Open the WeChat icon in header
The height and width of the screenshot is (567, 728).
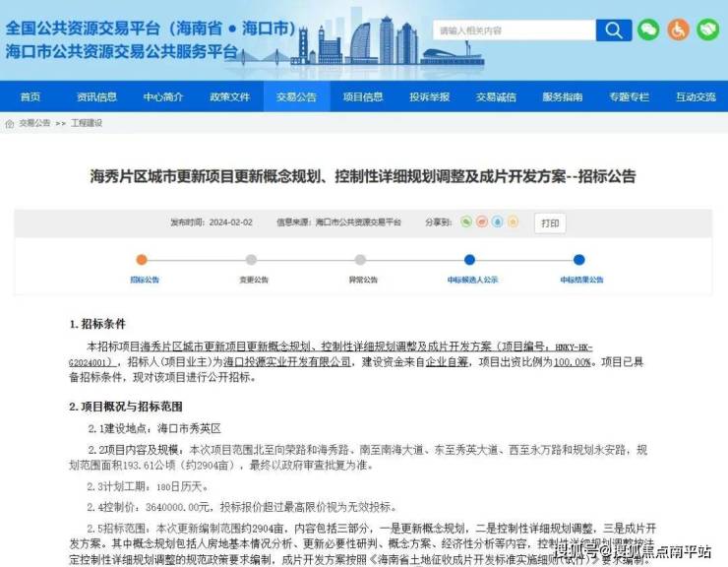(x=647, y=31)
